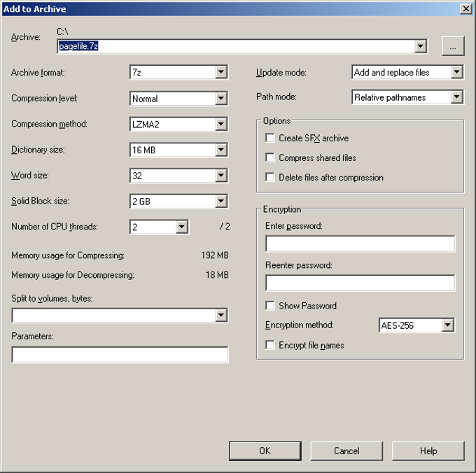The image size is (476, 473).
Task: Check Delete files after compression
Action: tap(270, 178)
